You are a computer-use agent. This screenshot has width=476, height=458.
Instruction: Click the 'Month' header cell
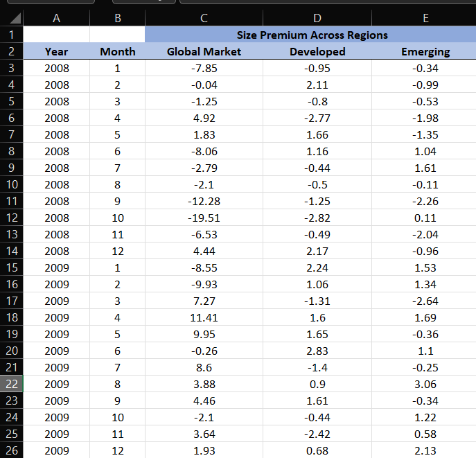click(118, 51)
